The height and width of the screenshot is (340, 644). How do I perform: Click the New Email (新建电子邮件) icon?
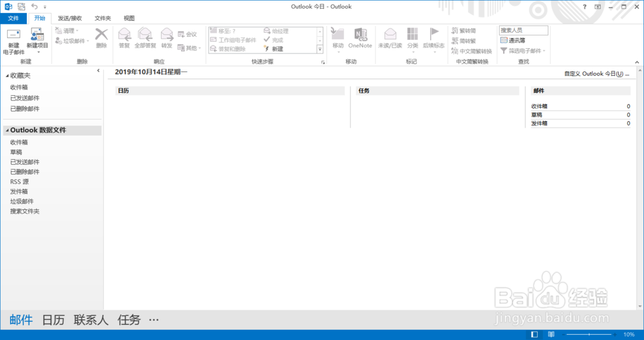(x=14, y=35)
